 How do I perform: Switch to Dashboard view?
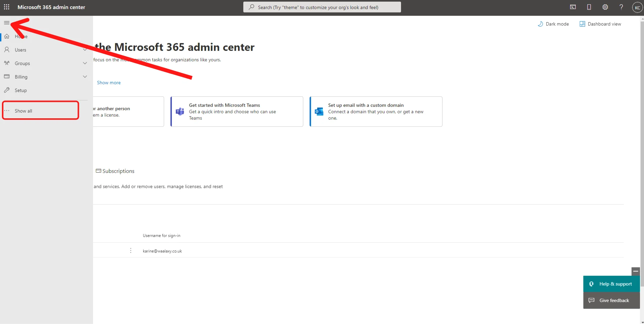600,24
